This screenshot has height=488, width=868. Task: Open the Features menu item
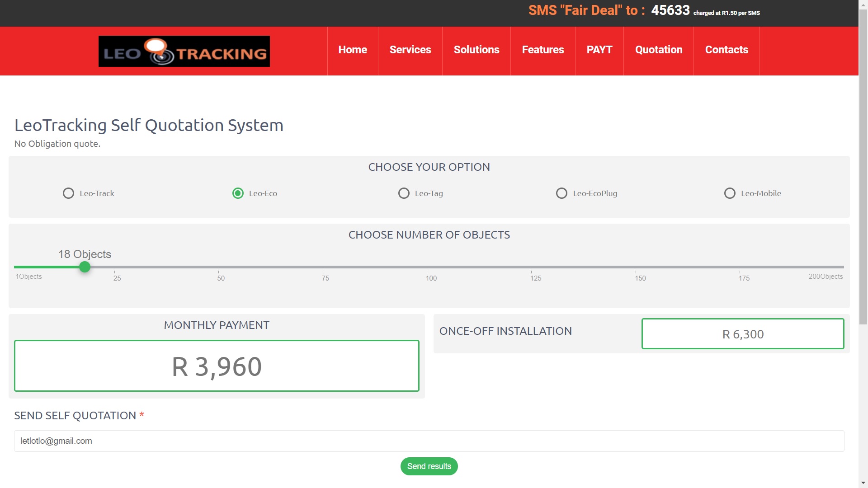pyautogui.click(x=543, y=50)
